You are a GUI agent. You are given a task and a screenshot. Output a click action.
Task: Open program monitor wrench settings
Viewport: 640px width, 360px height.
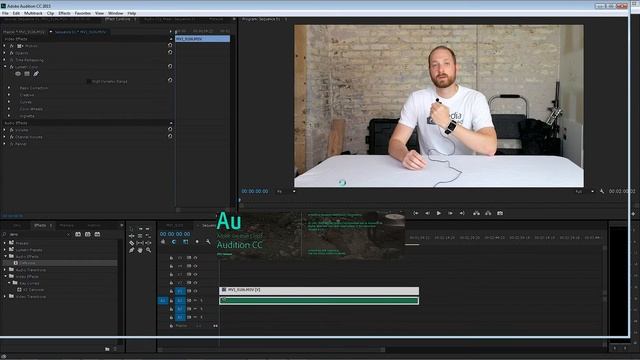click(x=602, y=191)
